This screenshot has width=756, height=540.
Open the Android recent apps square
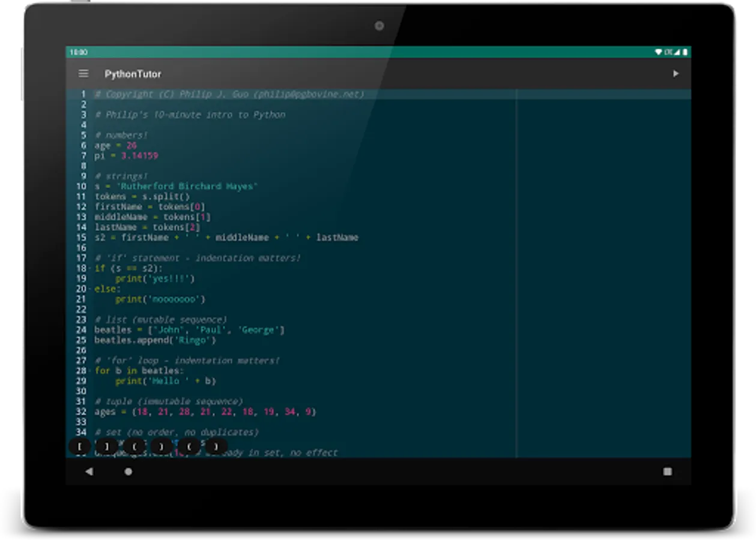667,472
